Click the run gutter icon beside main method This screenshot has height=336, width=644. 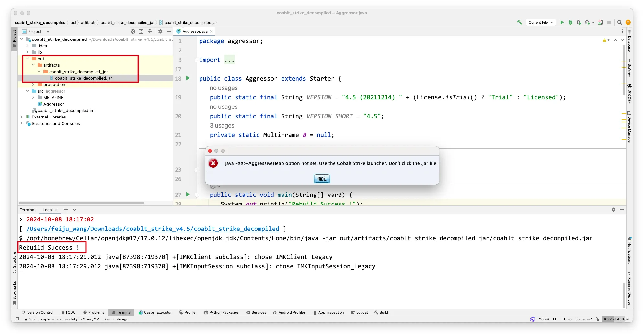point(188,195)
